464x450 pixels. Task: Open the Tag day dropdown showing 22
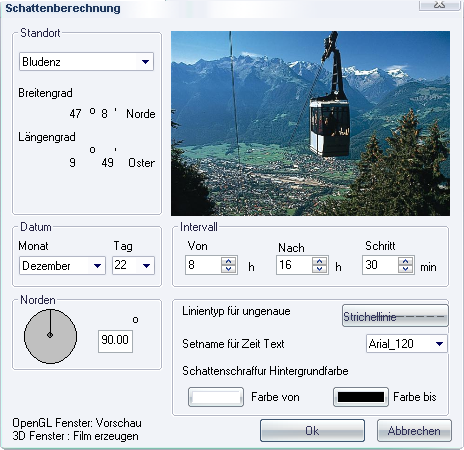click(133, 265)
